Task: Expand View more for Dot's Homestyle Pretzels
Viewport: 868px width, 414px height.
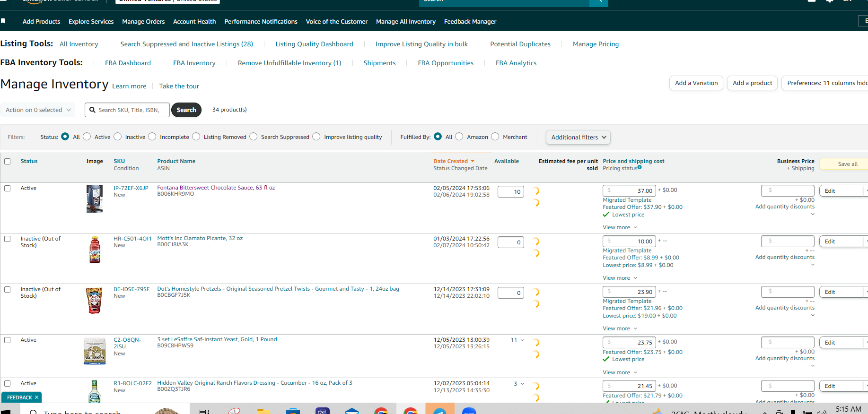Action: click(620, 328)
